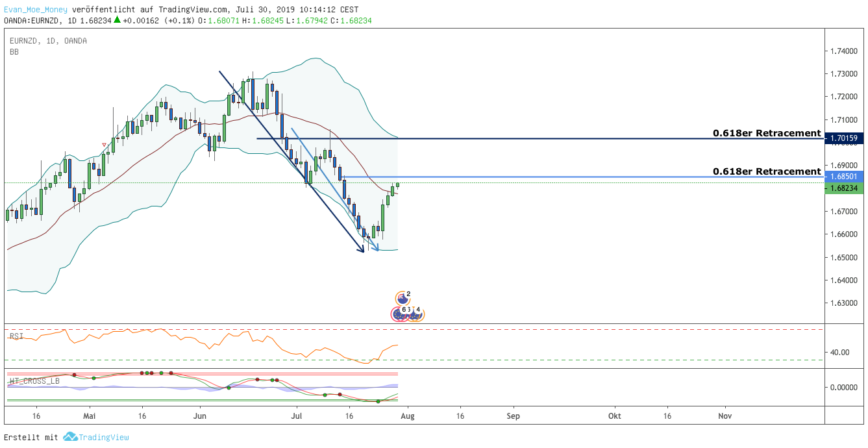Click the 1.67000 price axis label
The width and height of the screenshot is (868, 448).
(845, 212)
